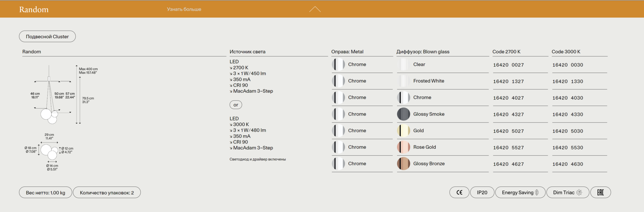This screenshot has height=212, width=644.
Task: Pick the Glossy Bronze diffuser swatch
Action: click(x=404, y=164)
